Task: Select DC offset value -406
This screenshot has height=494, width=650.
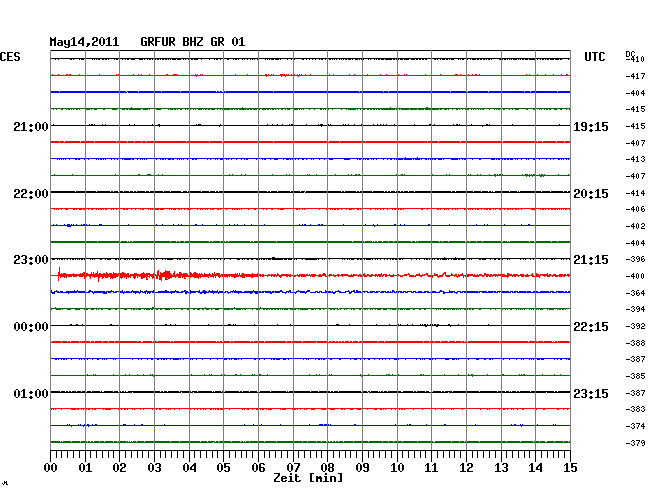Action: pos(635,209)
